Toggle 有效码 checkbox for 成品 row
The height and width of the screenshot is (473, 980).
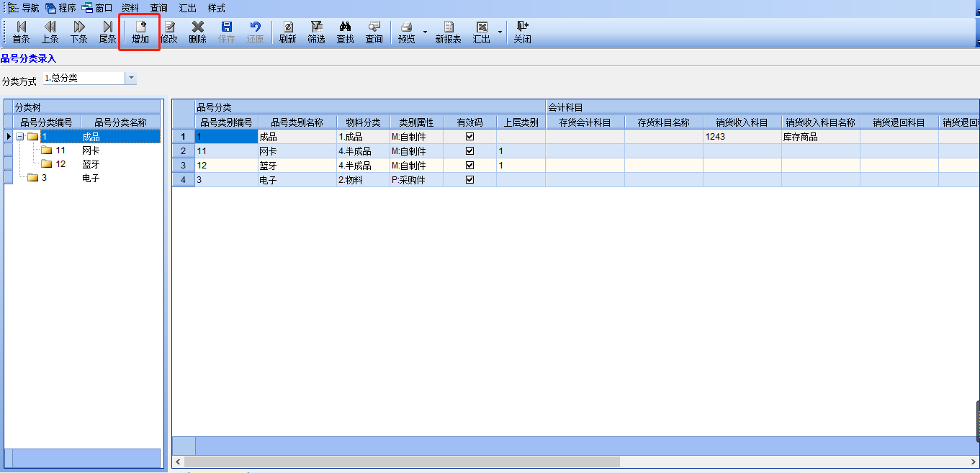470,137
